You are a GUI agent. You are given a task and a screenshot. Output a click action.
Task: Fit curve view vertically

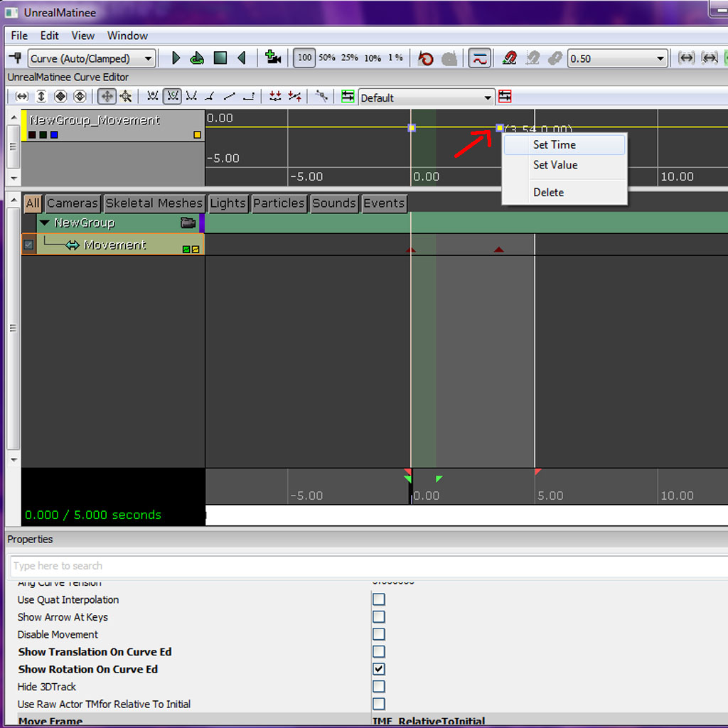point(41,97)
